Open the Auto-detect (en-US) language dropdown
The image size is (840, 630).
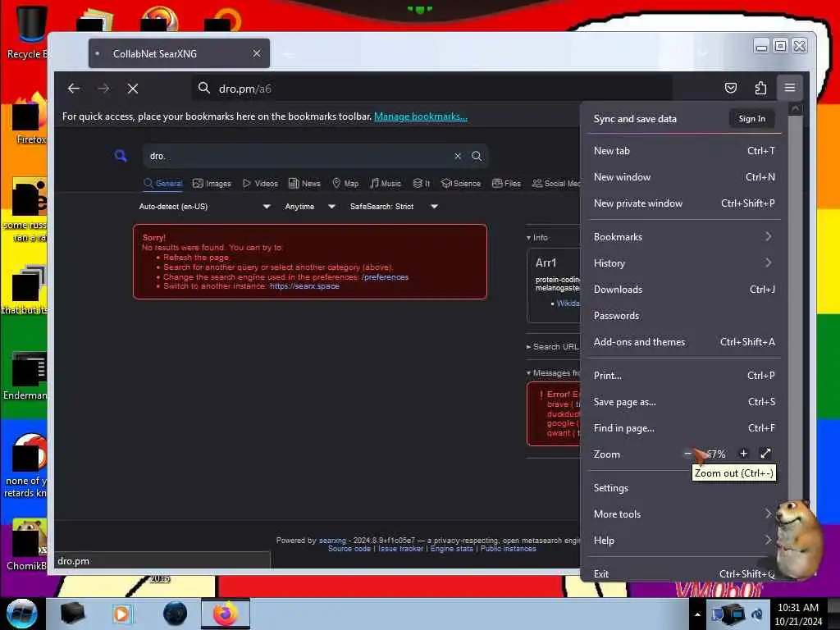[x=204, y=206]
